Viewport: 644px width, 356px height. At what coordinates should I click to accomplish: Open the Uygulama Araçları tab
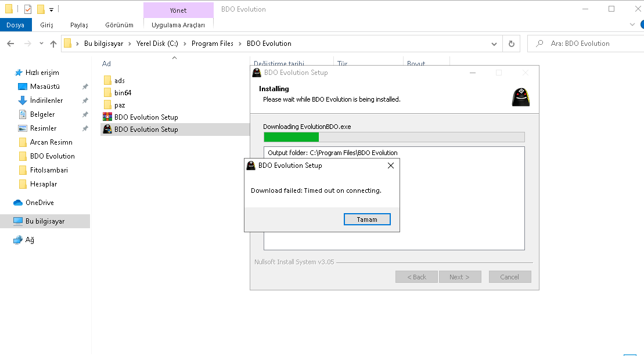coord(178,25)
